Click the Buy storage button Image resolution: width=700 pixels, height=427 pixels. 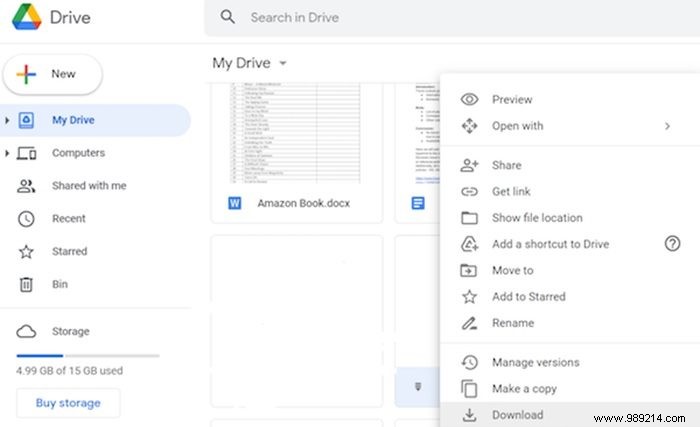pyautogui.click(x=68, y=403)
